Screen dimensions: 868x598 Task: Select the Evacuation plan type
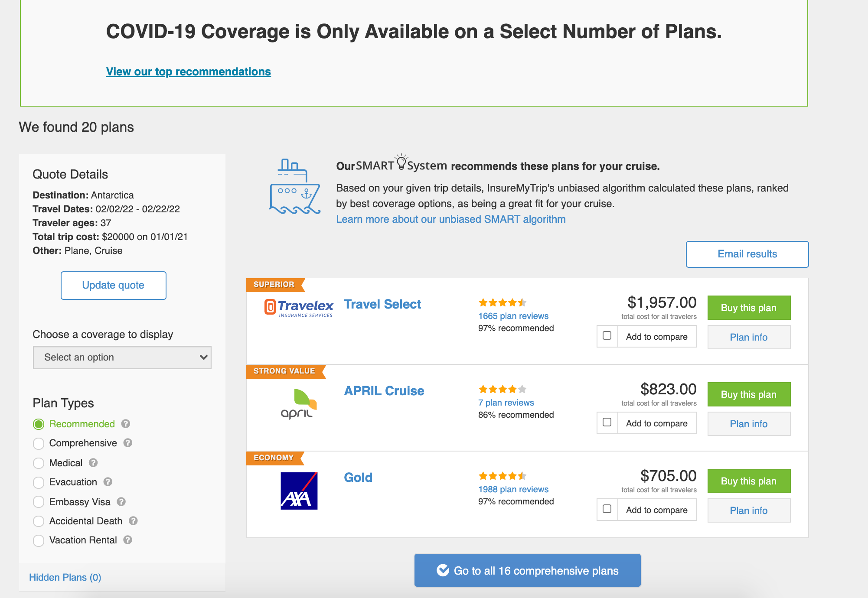tap(39, 482)
